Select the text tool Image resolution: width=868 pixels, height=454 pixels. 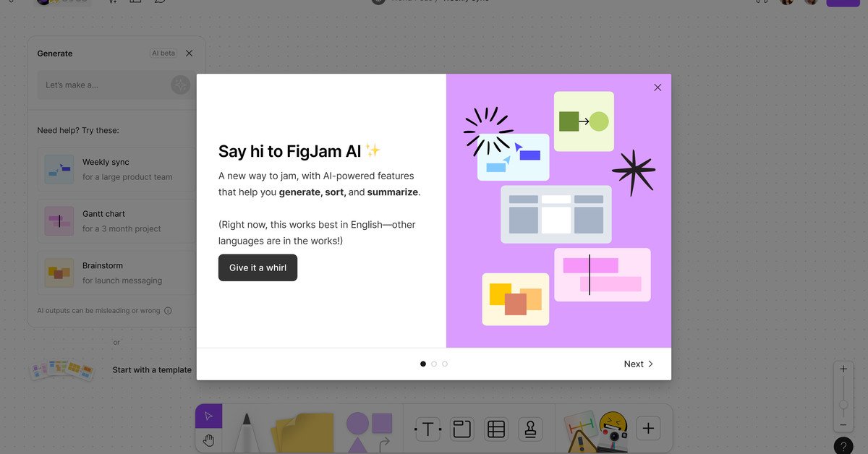pos(427,429)
